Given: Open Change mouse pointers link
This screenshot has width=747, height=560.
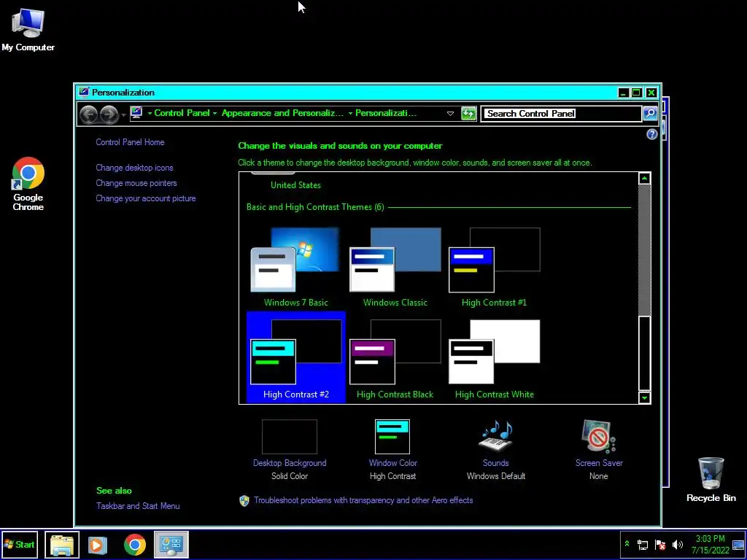Looking at the screenshot, I should pyautogui.click(x=136, y=183).
